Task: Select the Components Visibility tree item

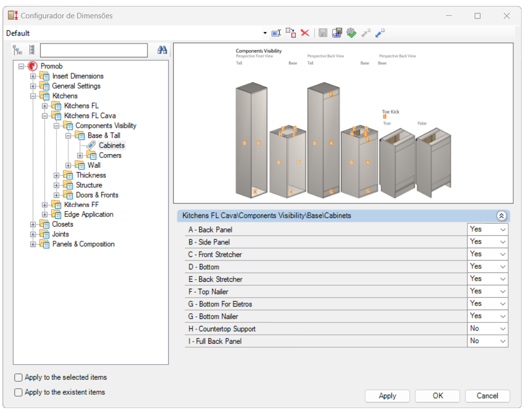Action: 106,126
